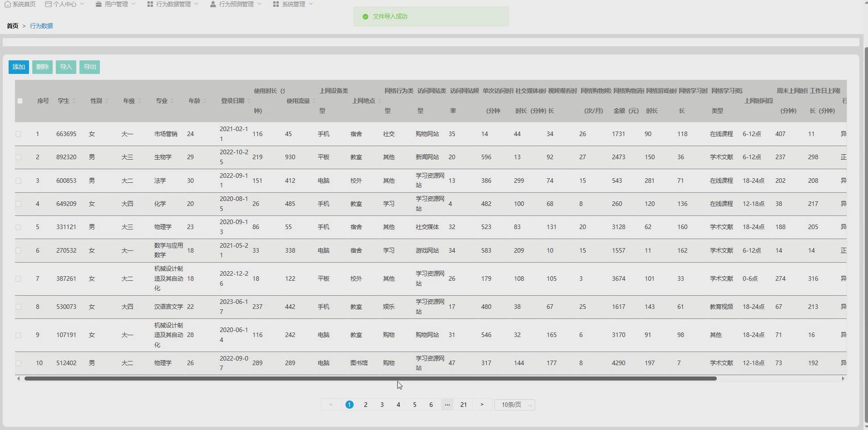868x430 pixels.
Task: Check the row for student 649209
Action: coord(18,204)
